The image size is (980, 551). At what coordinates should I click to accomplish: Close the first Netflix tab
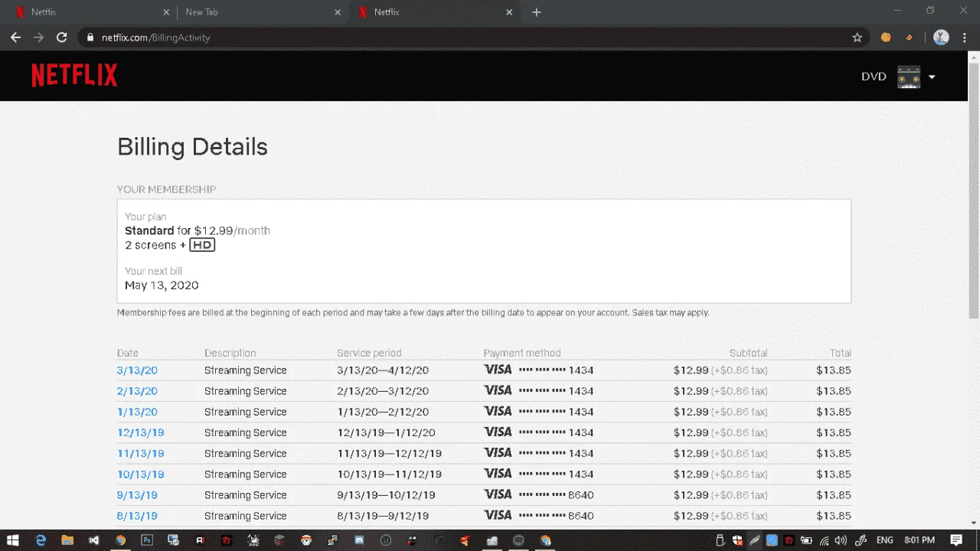pyautogui.click(x=166, y=12)
